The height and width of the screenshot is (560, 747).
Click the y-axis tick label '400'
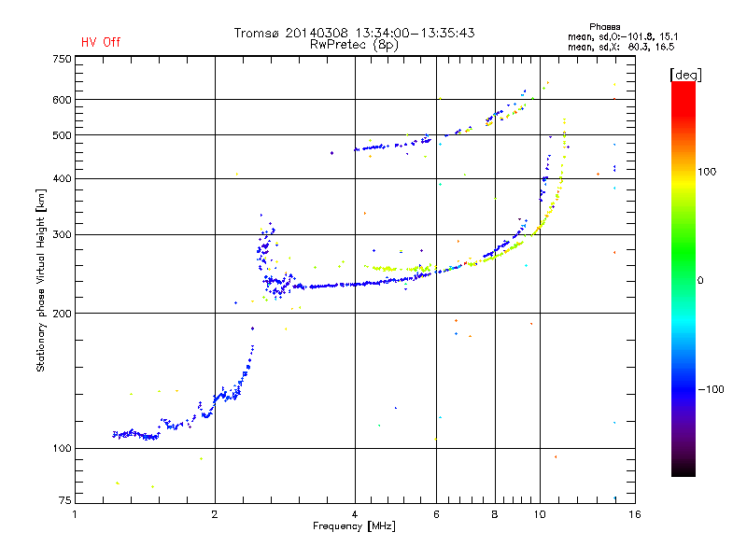click(62, 178)
